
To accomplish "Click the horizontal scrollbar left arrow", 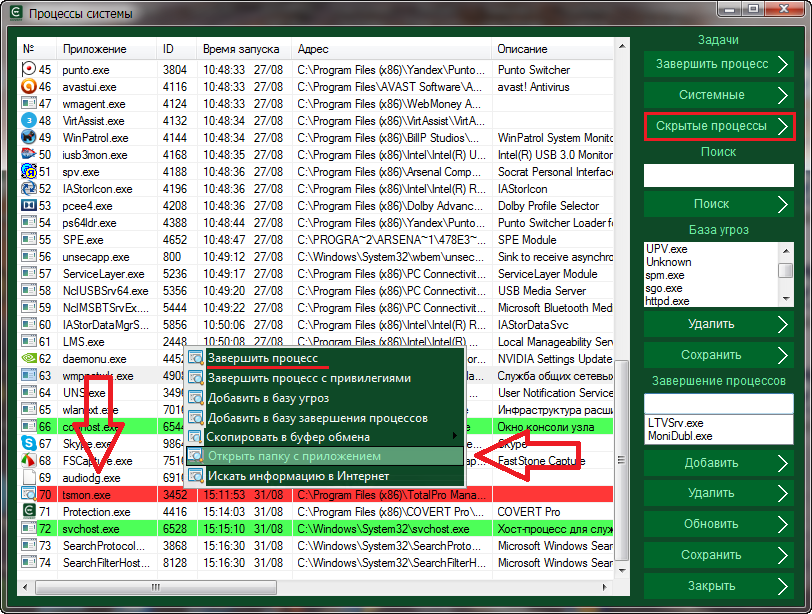I will click(25, 587).
